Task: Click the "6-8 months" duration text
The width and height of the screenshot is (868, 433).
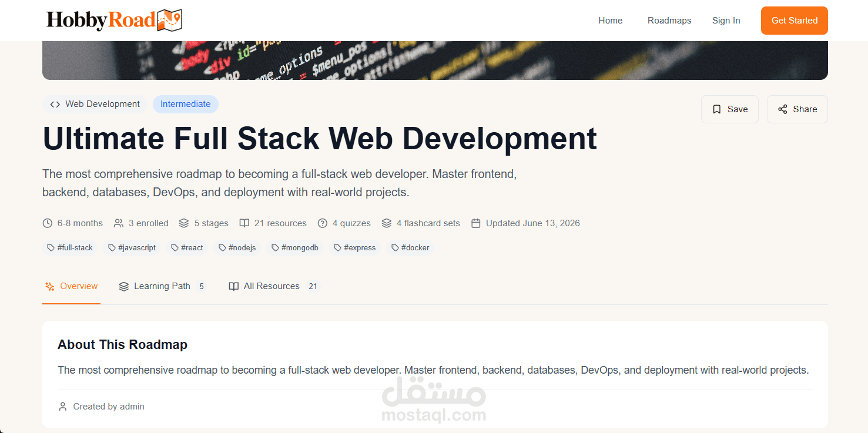Action: click(80, 223)
